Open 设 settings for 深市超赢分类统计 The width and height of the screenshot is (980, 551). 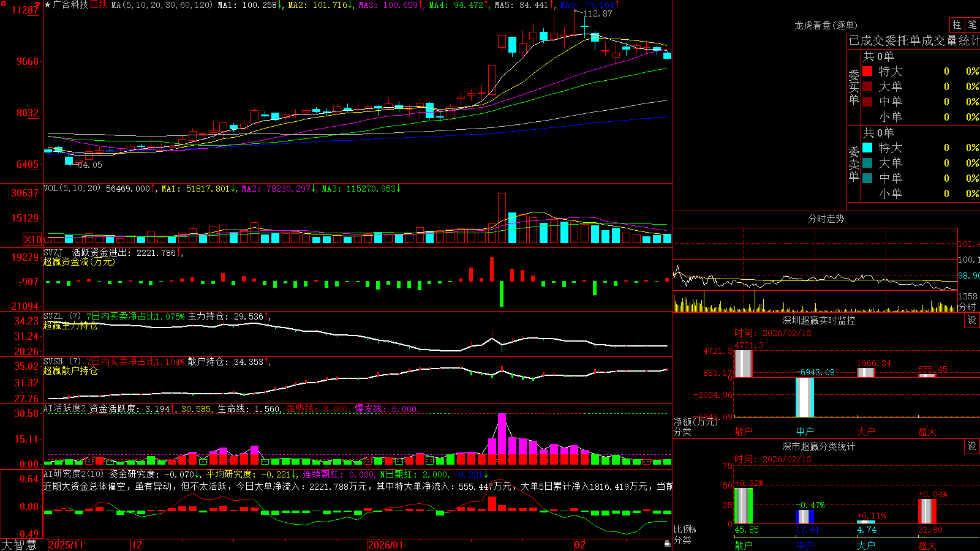pyautogui.click(x=972, y=446)
